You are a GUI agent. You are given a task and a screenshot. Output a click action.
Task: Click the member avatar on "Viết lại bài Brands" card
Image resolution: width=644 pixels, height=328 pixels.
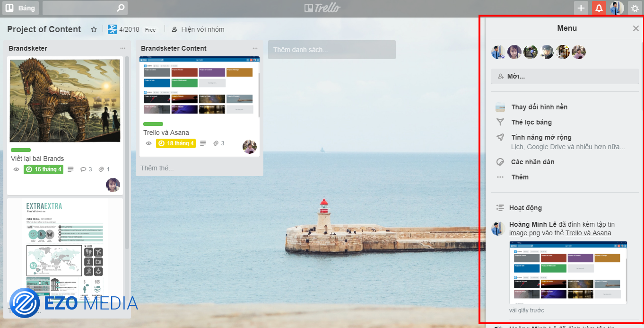coord(113,185)
